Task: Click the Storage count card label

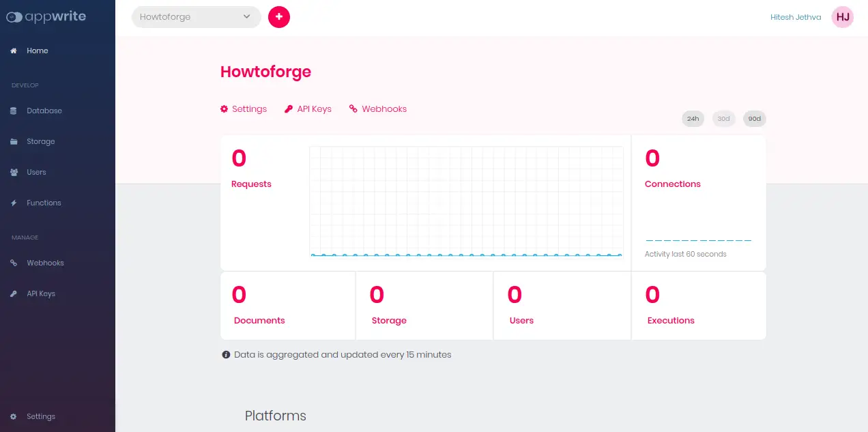Action: pos(389,321)
